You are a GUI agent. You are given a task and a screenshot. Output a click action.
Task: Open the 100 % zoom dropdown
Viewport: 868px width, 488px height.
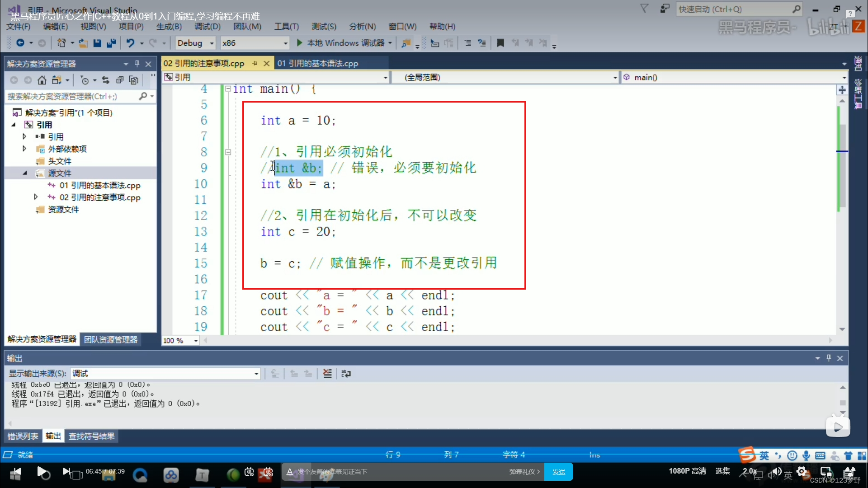click(x=181, y=340)
